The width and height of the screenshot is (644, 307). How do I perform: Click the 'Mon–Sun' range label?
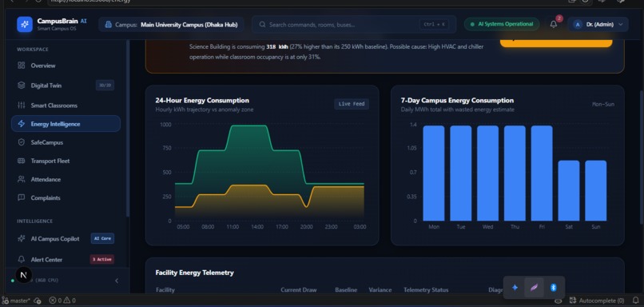coord(603,105)
